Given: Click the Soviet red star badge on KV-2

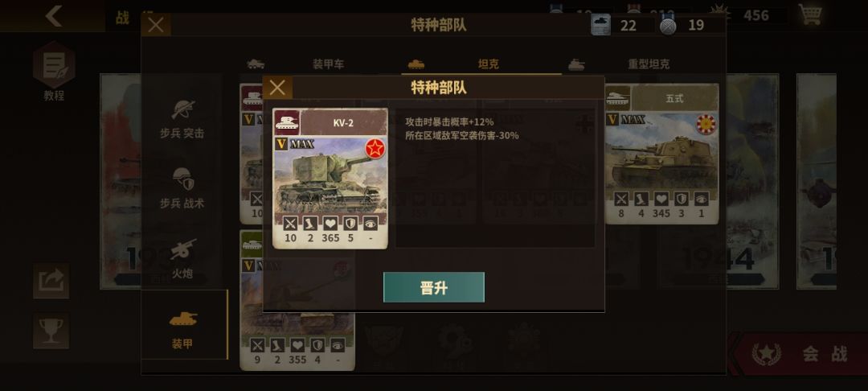Looking at the screenshot, I should coord(375,148).
